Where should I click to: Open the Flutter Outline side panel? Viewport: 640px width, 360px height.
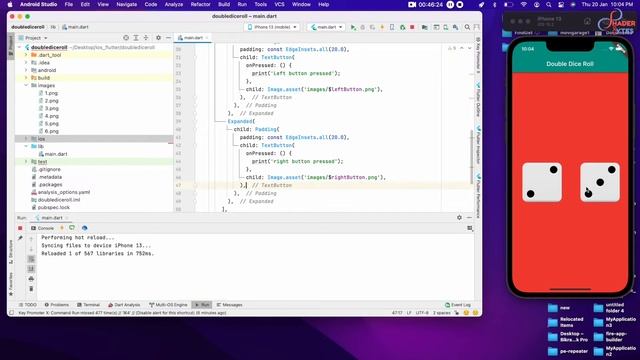pos(478,99)
